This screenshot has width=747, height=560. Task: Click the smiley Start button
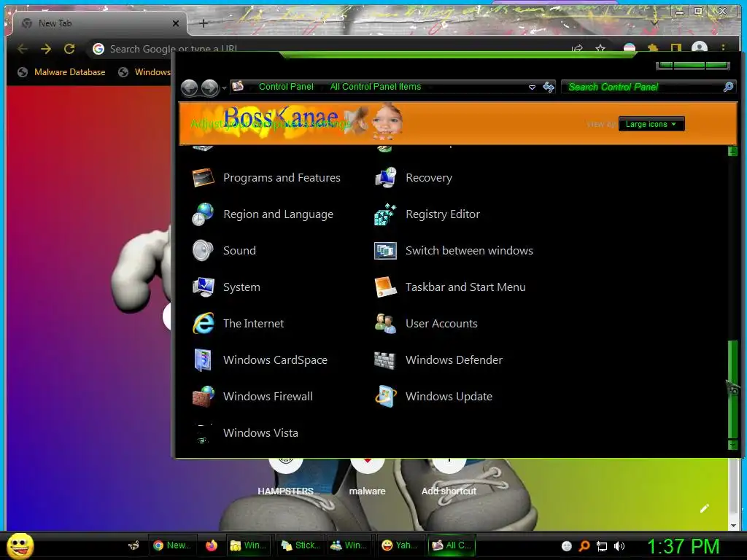[20, 545]
